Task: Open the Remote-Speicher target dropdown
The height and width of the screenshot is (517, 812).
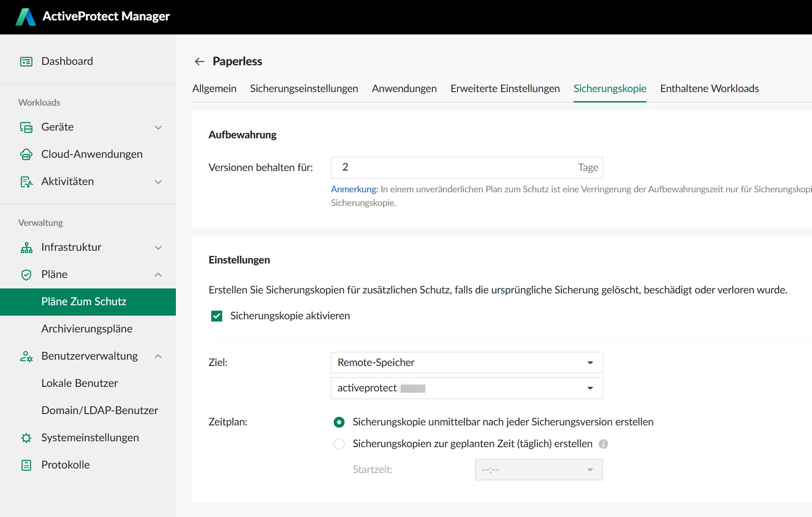Action: coord(467,363)
